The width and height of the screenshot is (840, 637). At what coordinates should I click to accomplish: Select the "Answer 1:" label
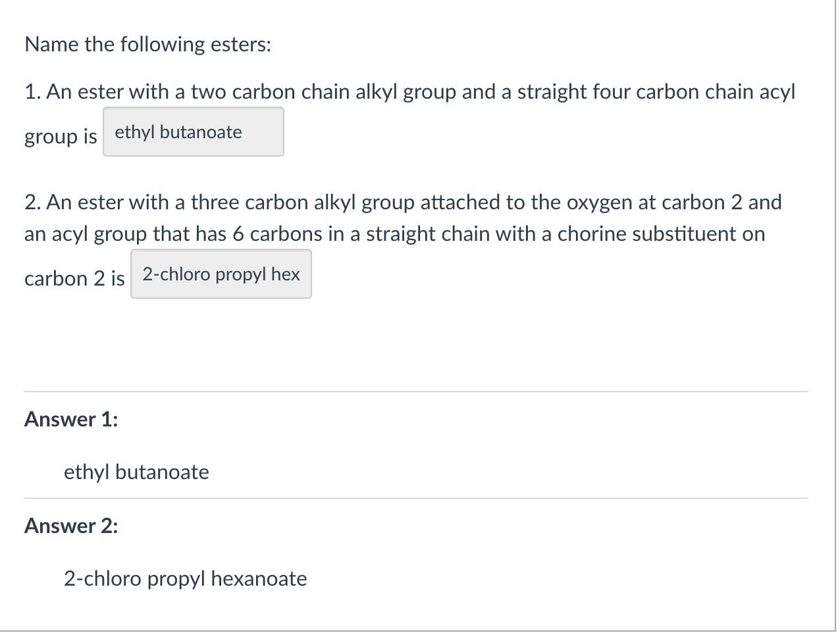tap(71, 419)
